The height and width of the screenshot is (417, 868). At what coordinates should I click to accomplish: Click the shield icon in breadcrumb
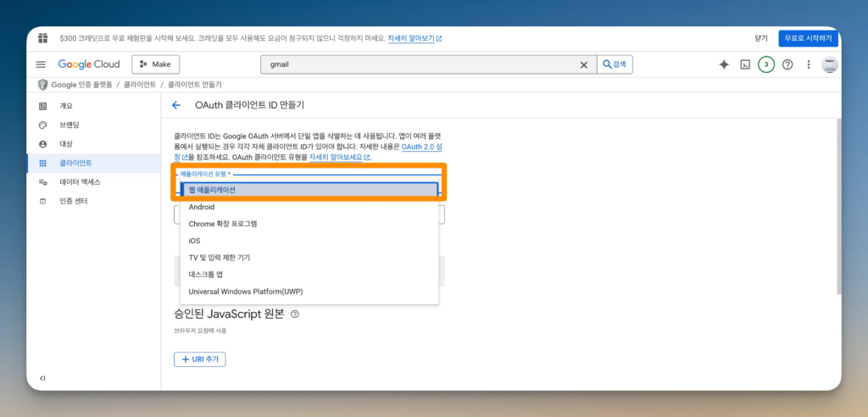point(42,85)
